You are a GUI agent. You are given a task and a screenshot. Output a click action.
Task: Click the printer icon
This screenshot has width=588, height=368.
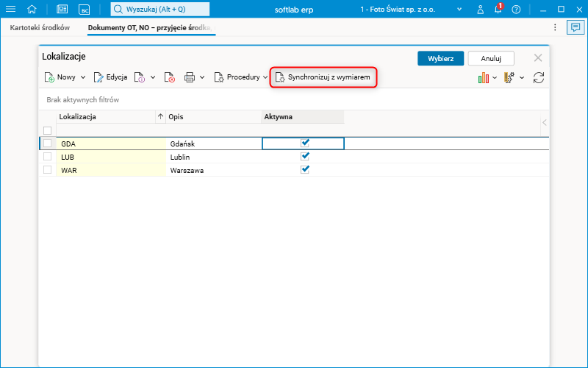tap(190, 77)
